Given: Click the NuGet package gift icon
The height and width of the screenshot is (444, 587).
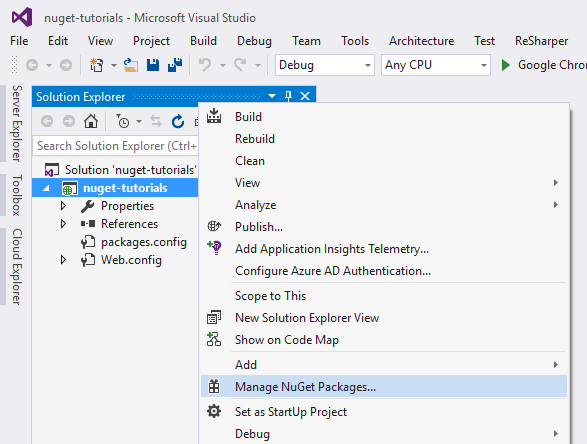Looking at the screenshot, I should coord(214,386).
